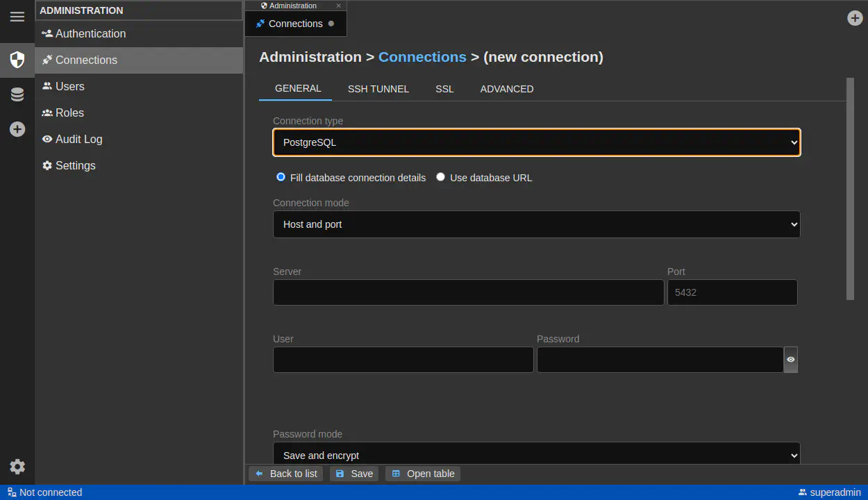
Task: Click the superadmin status text
Action: [x=835, y=492]
